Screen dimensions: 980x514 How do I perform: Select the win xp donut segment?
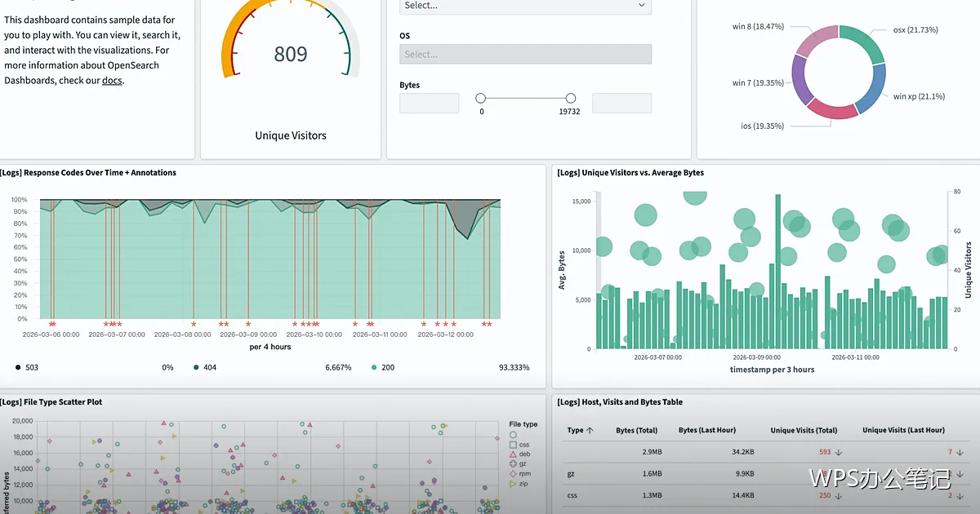click(871, 91)
